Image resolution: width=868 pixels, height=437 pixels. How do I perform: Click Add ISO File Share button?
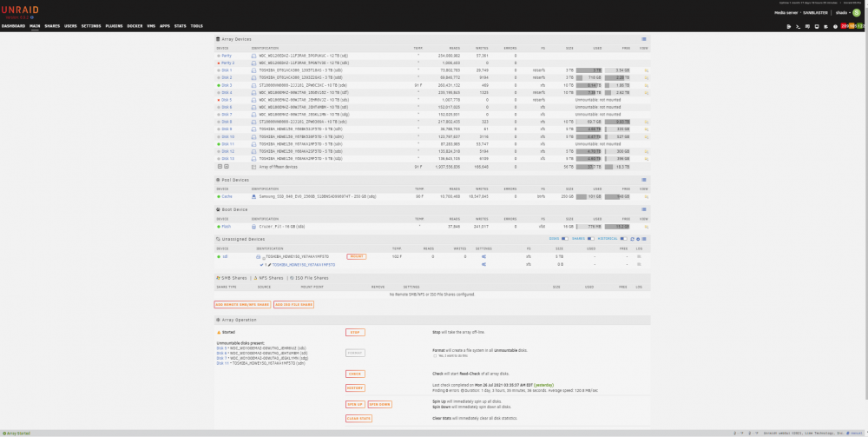point(293,305)
